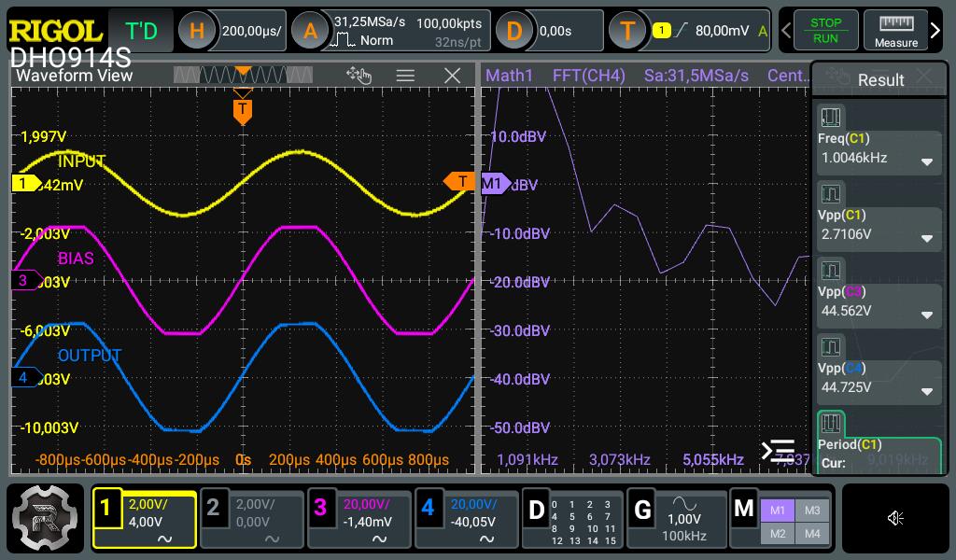
Task: Open math M panel
Action: pyautogui.click(x=744, y=509)
